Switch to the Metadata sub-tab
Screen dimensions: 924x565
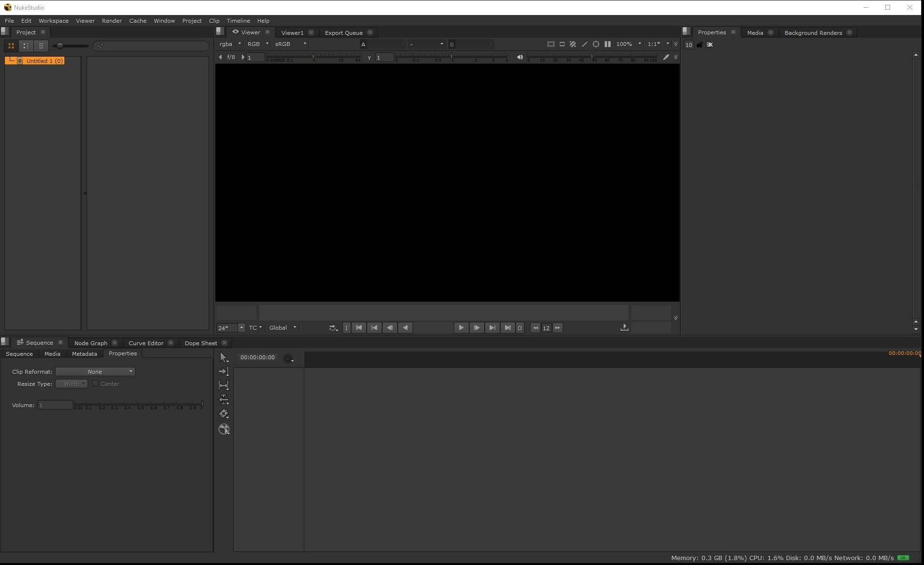(x=84, y=354)
